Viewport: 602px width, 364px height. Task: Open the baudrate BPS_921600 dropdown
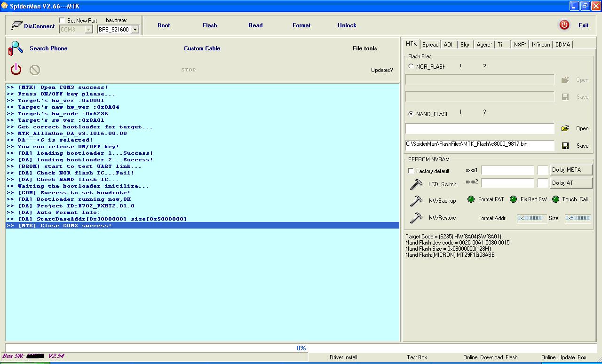click(135, 29)
